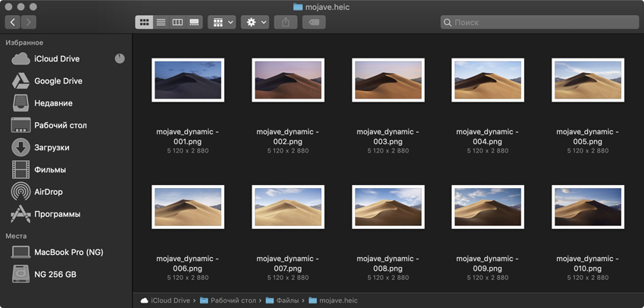Viewport: 644px width, 308px height.
Task: Click the edit tags button
Action: (x=313, y=23)
